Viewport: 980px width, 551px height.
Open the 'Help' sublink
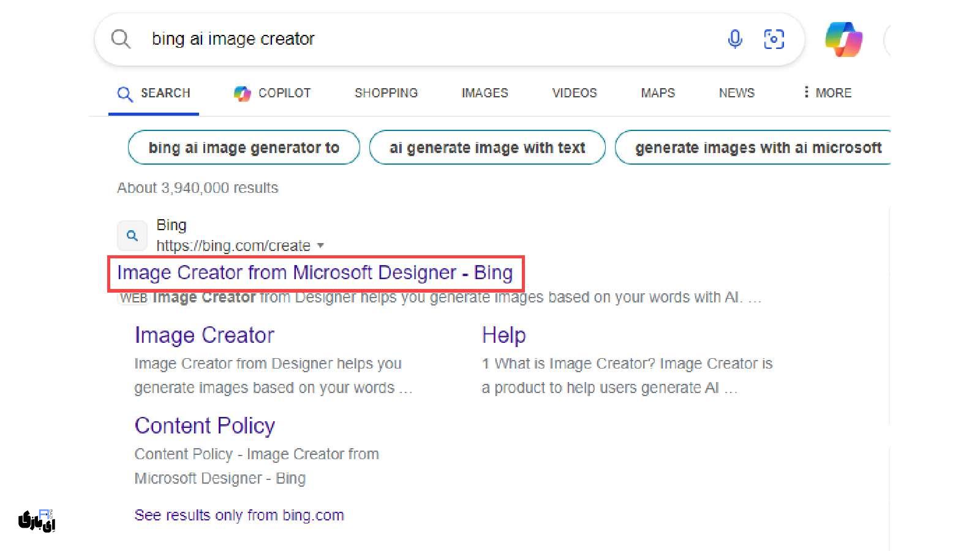tap(503, 335)
